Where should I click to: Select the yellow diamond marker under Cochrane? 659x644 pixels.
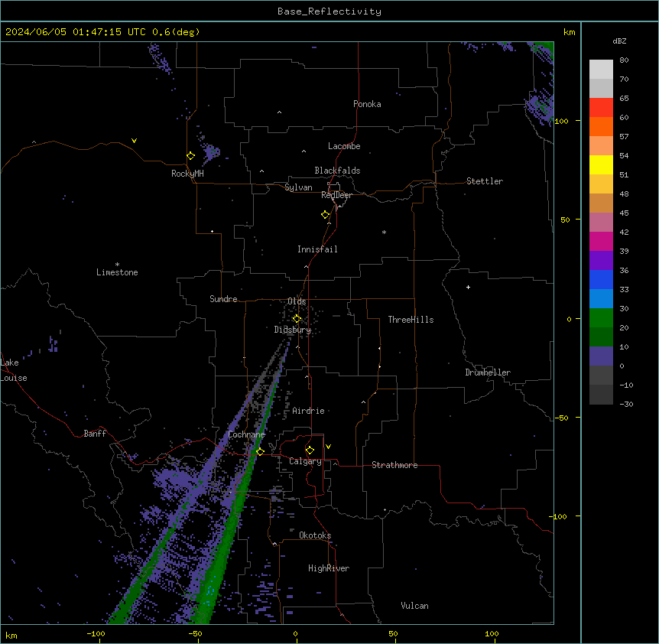[x=260, y=452]
